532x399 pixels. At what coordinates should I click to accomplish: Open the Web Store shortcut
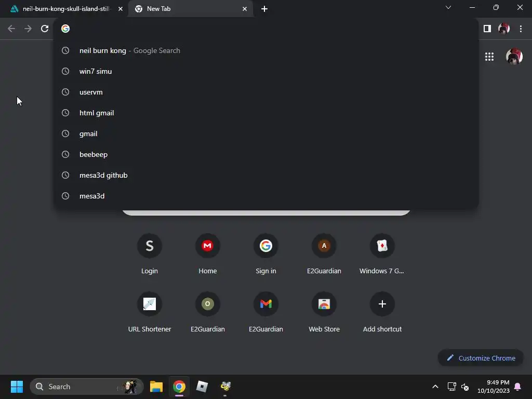click(x=324, y=312)
